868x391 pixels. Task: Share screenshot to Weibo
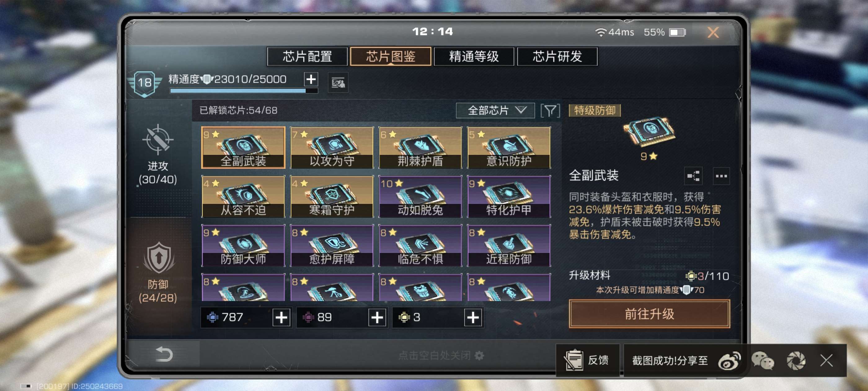coord(729,360)
